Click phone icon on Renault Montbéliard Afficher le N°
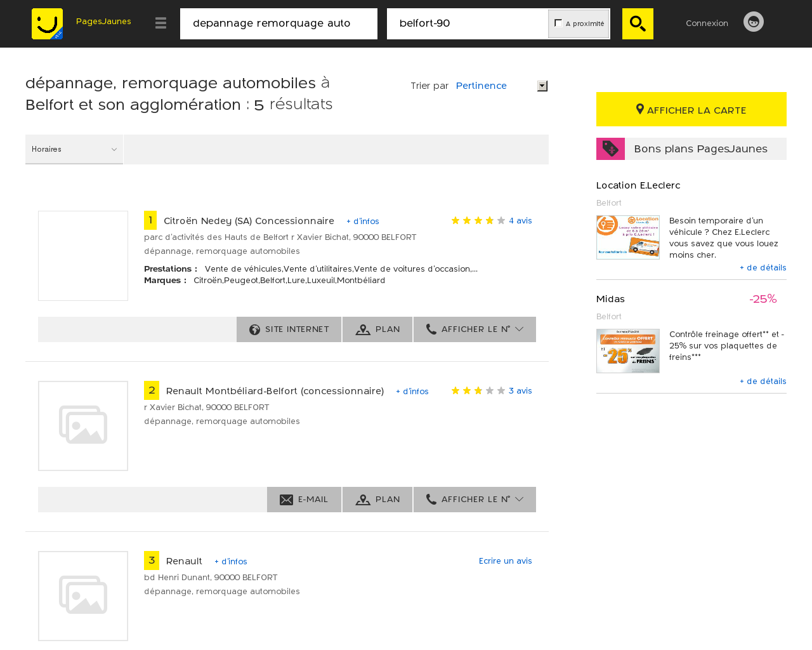Image resolution: width=812 pixels, height=650 pixels. coord(431,499)
